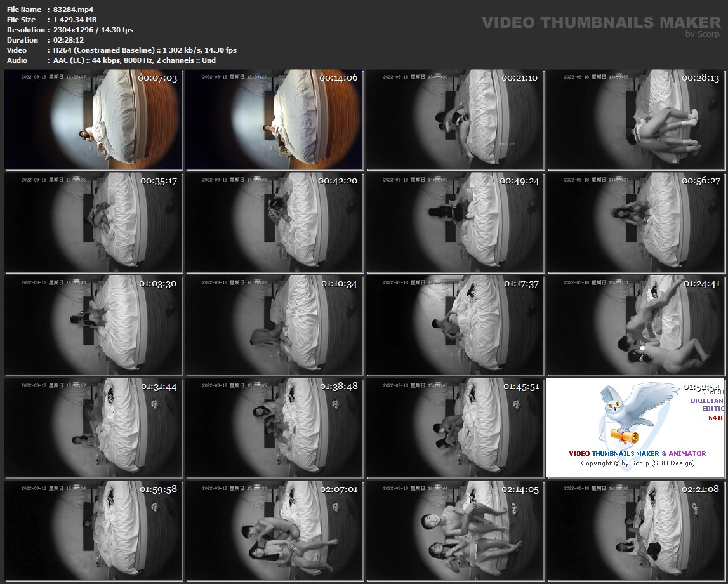Click the Video codec H264 info line

pyautogui.click(x=145, y=50)
